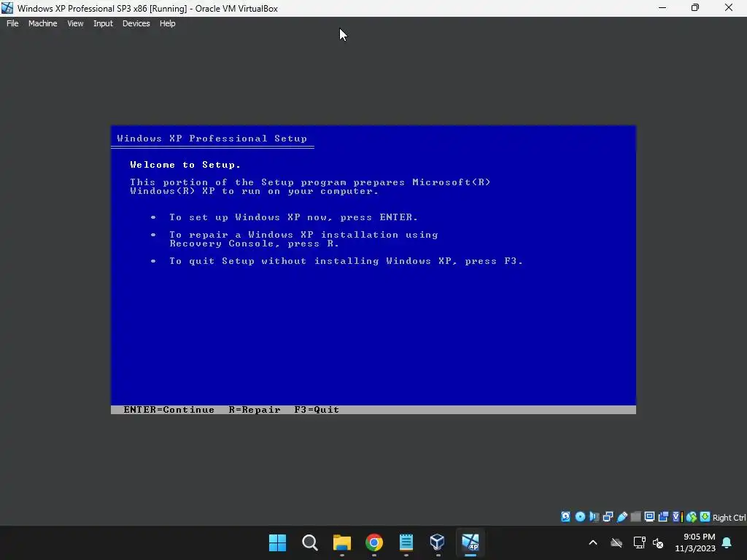Click the Right Ctrl host key label
The height and width of the screenshot is (560, 747).
(729, 518)
